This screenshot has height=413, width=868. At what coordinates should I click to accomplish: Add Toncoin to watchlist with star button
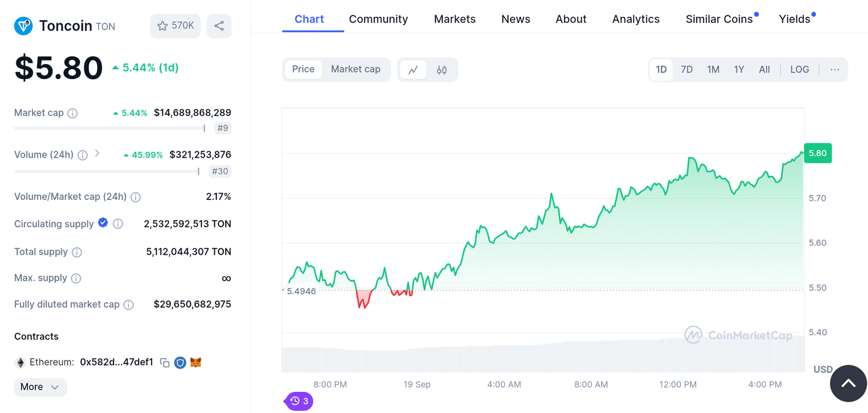[175, 25]
